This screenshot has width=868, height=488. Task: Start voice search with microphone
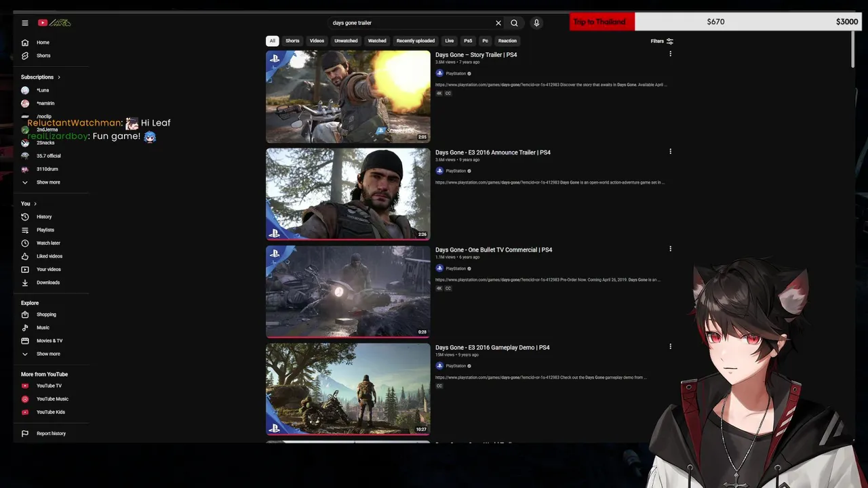pyautogui.click(x=536, y=23)
